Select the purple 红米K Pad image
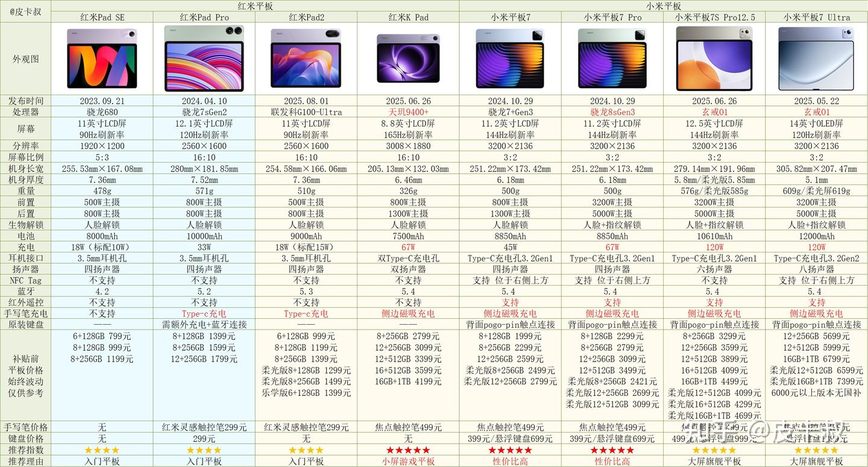868x467 pixels. 408,58
